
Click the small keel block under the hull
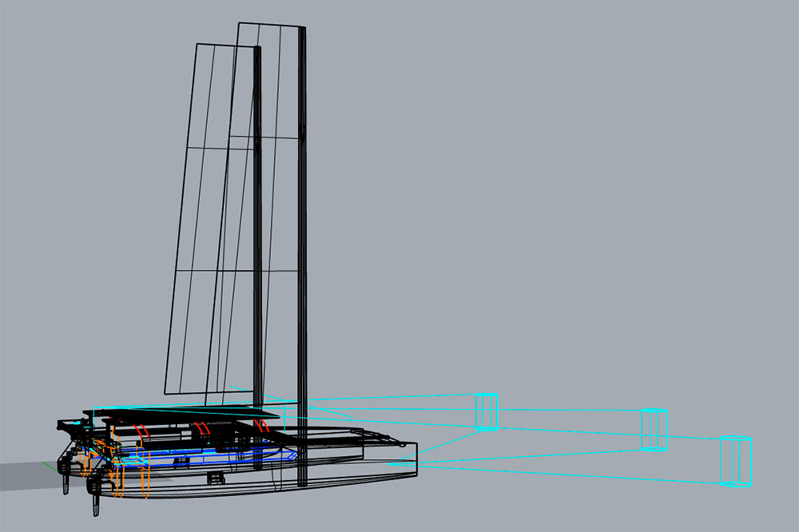[213, 478]
